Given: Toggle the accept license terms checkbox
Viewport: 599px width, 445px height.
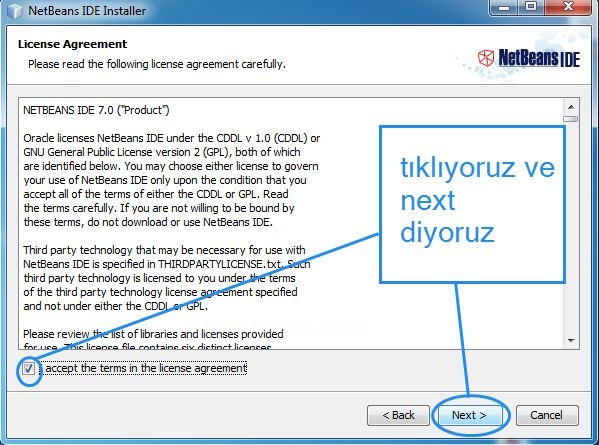Looking at the screenshot, I should [28, 369].
